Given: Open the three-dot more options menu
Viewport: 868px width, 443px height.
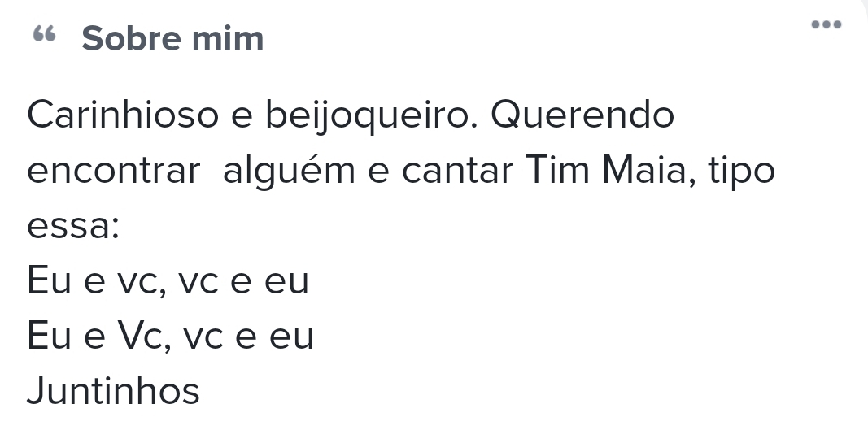Looking at the screenshot, I should (827, 24).
